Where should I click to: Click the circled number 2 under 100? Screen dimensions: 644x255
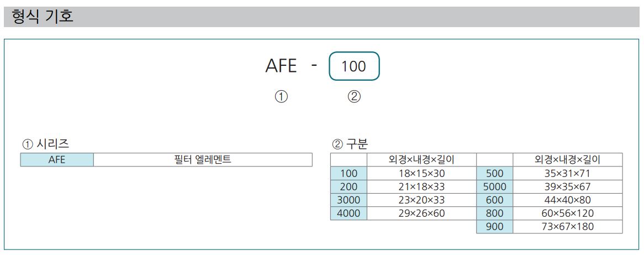point(354,97)
